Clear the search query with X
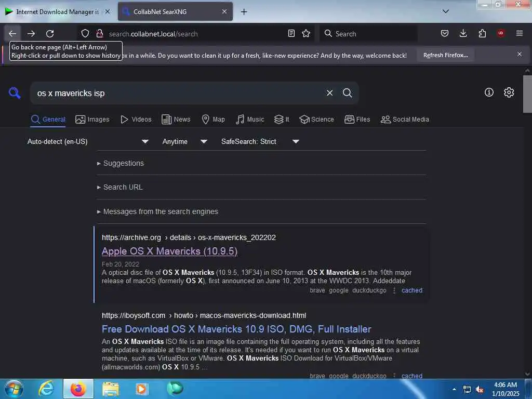 click(329, 93)
